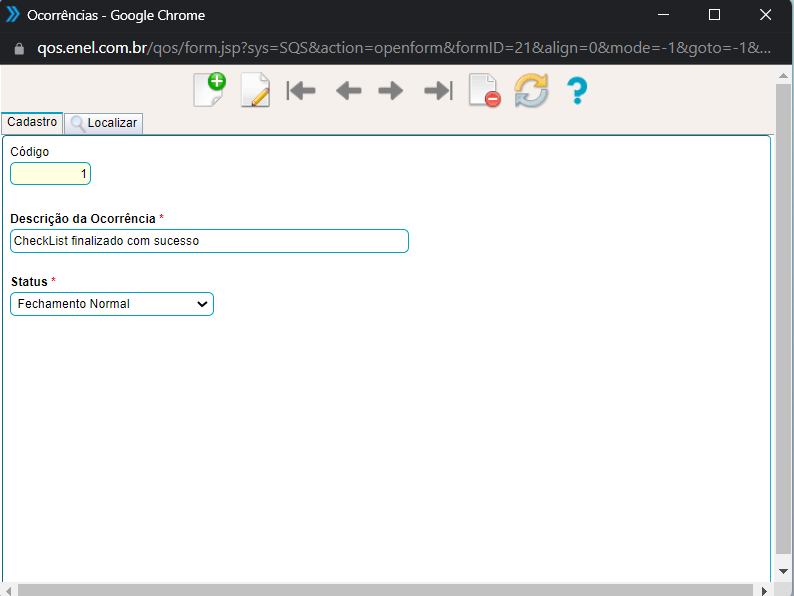The image size is (794, 596).
Task: Click the edit record pencil icon
Action: pos(255,91)
